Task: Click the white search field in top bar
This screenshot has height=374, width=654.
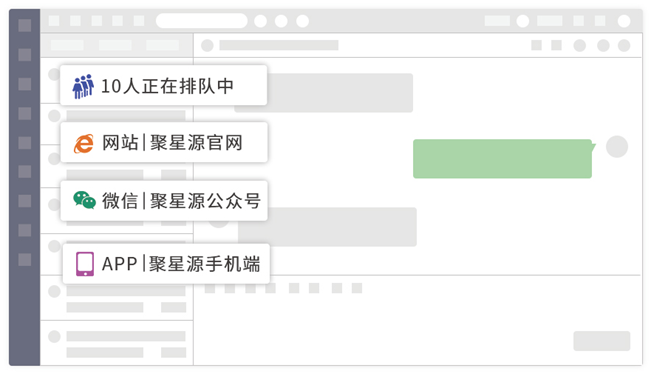Action: (x=201, y=20)
